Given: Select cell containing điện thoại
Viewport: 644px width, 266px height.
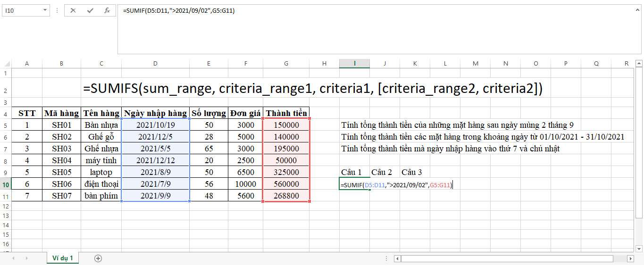Looking at the screenshot, I should (101, 184).
